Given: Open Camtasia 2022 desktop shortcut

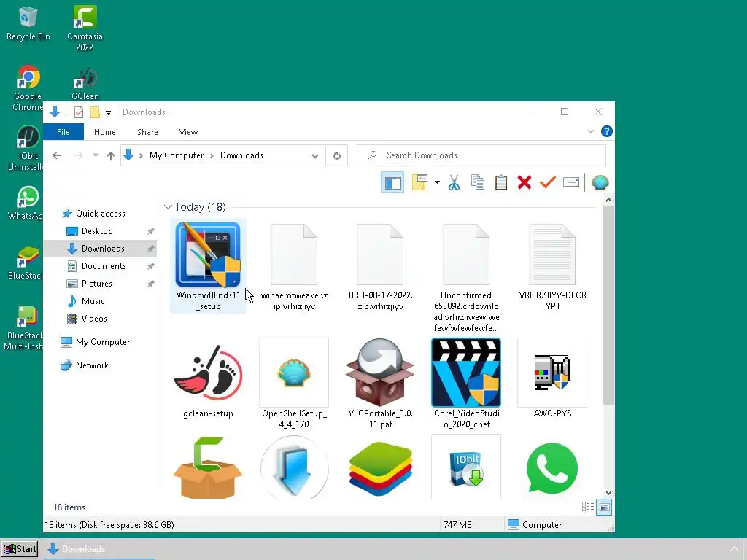Looking at the screenshot, I should [x=85, y=28].
